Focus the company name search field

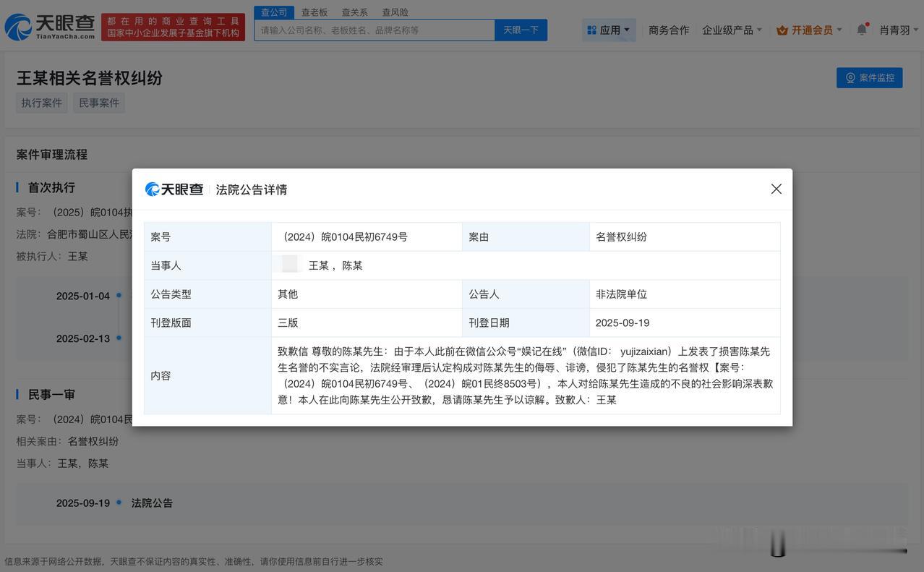pyautogui.click(x=375, y=30)
